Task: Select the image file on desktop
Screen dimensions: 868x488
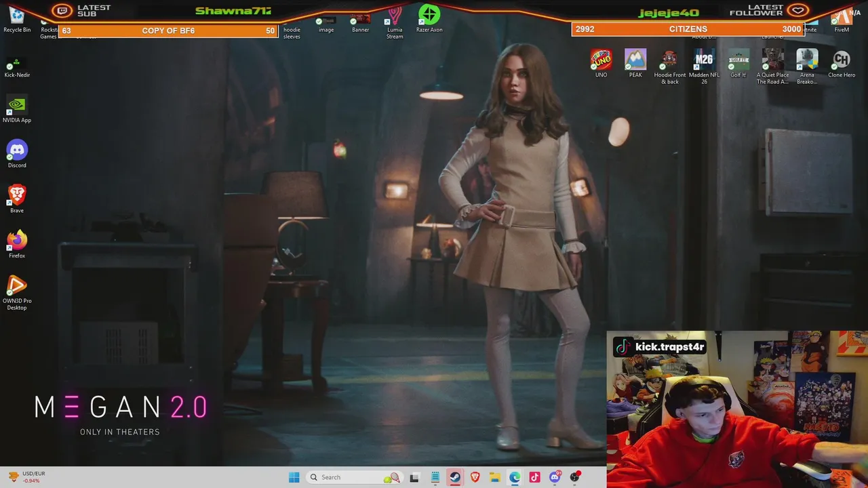Action: coord(326,25)
